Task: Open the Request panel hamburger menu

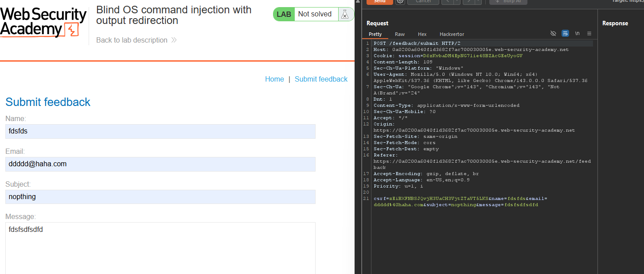Action: 589,34
